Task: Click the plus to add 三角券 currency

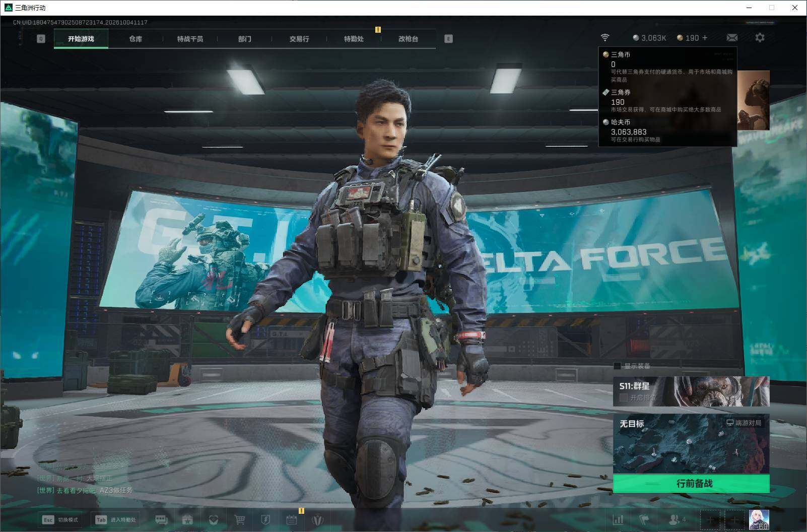Action: click(704, 38)
